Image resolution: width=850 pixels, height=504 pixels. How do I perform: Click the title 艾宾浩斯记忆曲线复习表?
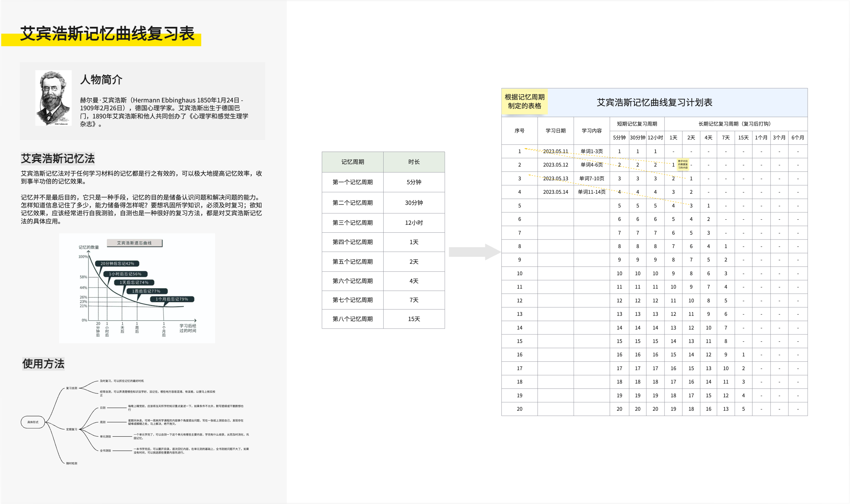tap(107, 34)
